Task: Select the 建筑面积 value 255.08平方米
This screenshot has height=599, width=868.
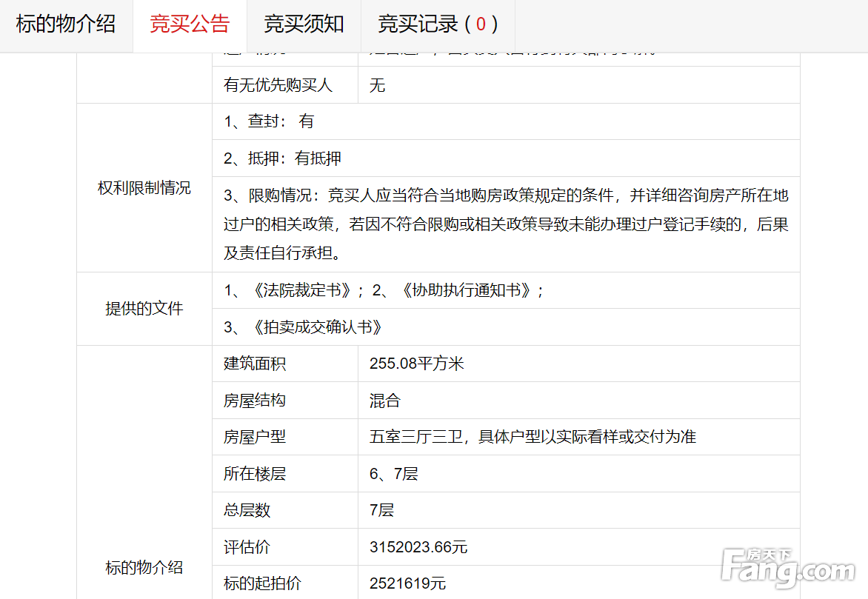Action: 416,364
